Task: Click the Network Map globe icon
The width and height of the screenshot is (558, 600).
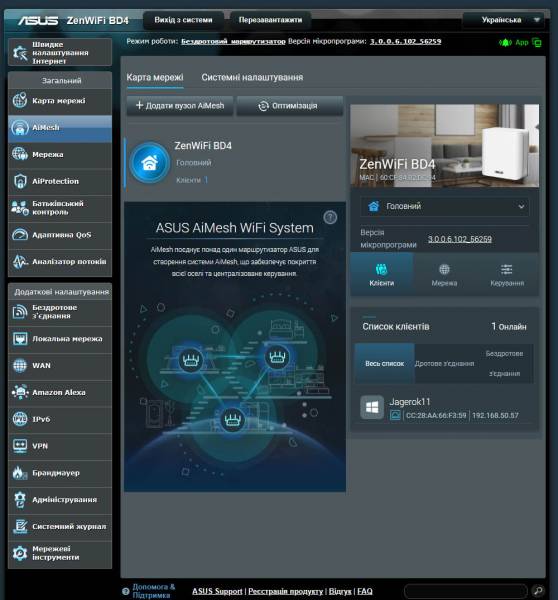Action: 20,101
